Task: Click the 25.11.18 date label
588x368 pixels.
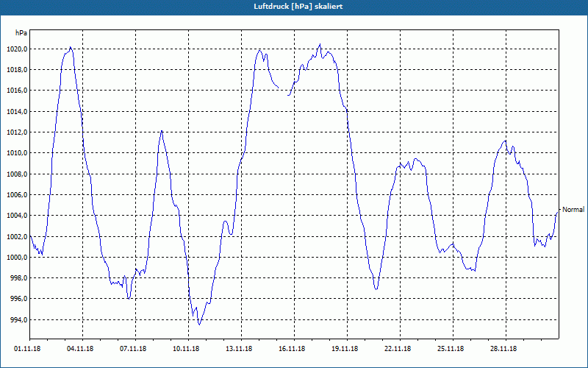Action: coord(451,349)
